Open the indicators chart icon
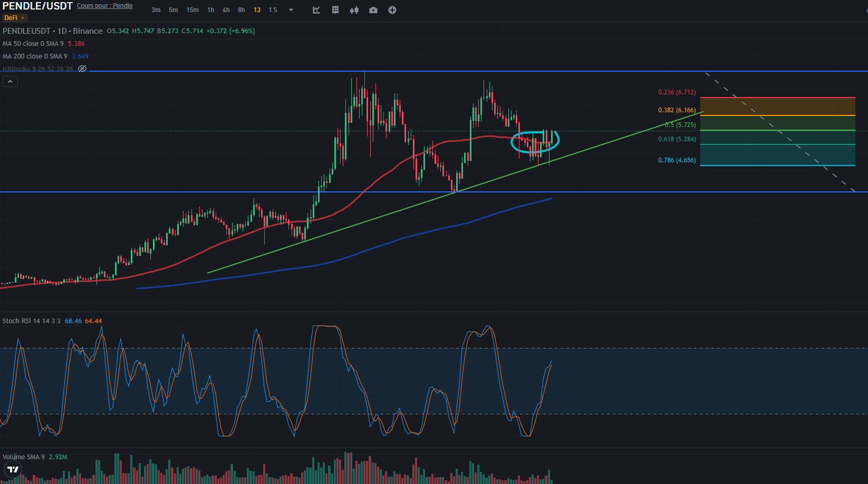 coord(316,10)
